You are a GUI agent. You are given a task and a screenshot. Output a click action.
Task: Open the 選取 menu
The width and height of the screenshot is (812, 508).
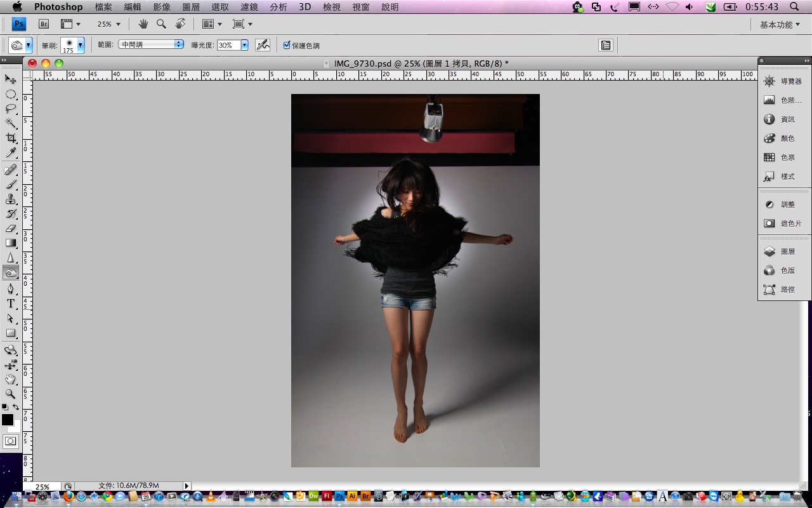[220, 7]
